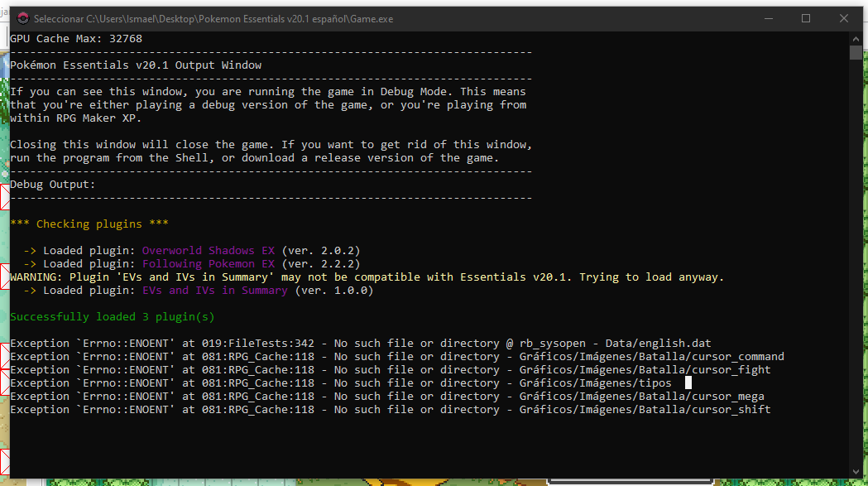Click the scrollbar down arrow
Image resolution: width=868 pixels, height=486 pixels.
coord(856,471)
